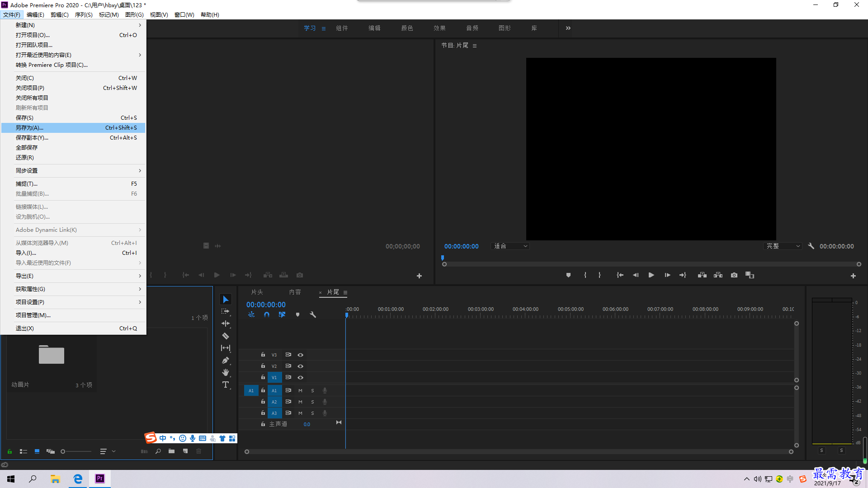The height and width of the screenshot is (488, 868).
Task: Expand 打开最近使用的内容(E) submenu
Action: pos(73,55)
